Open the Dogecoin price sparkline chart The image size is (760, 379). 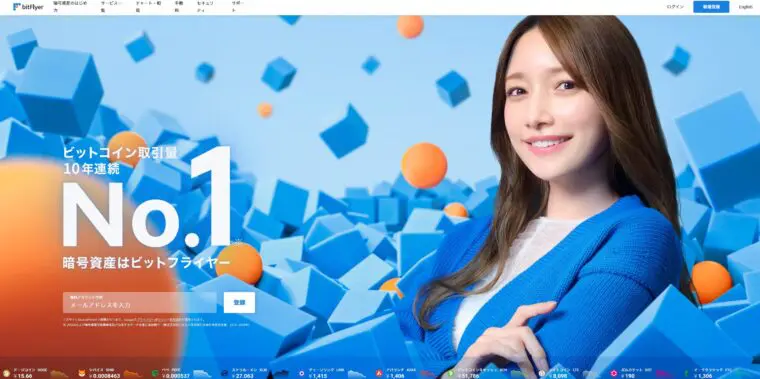(x=59, y=374)
